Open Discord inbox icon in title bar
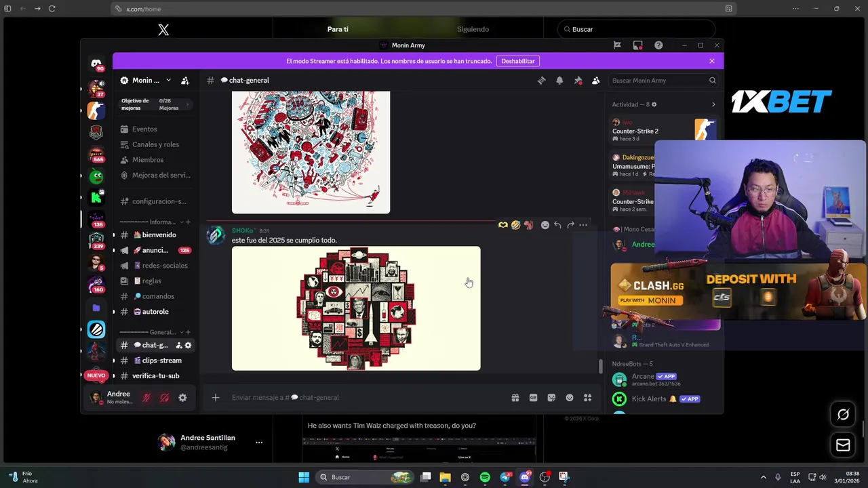This screenshot has height=488, width=868. pos(638,45)
